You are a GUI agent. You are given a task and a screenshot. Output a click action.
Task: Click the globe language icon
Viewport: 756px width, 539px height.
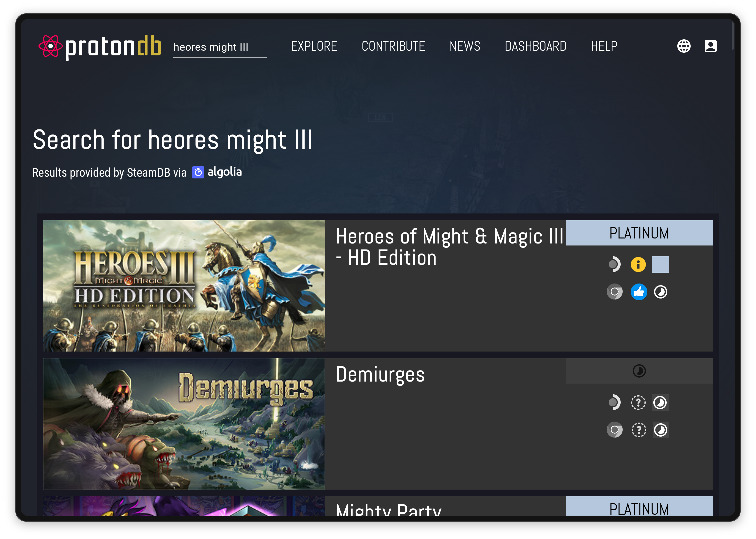coord(684,46)
